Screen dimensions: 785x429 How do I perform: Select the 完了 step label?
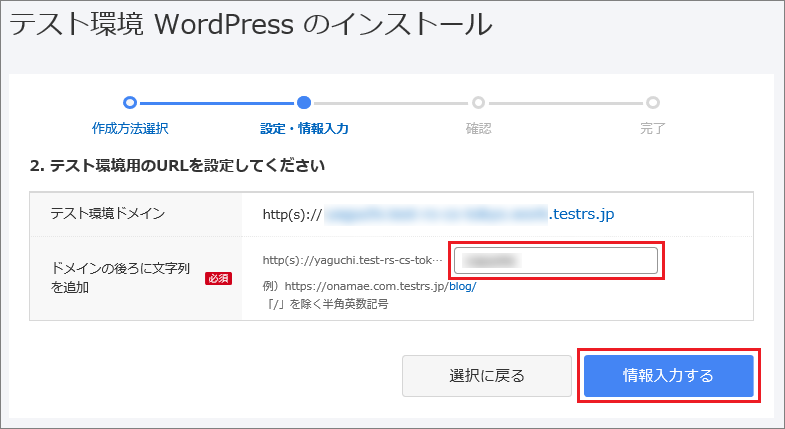[652, 129]
